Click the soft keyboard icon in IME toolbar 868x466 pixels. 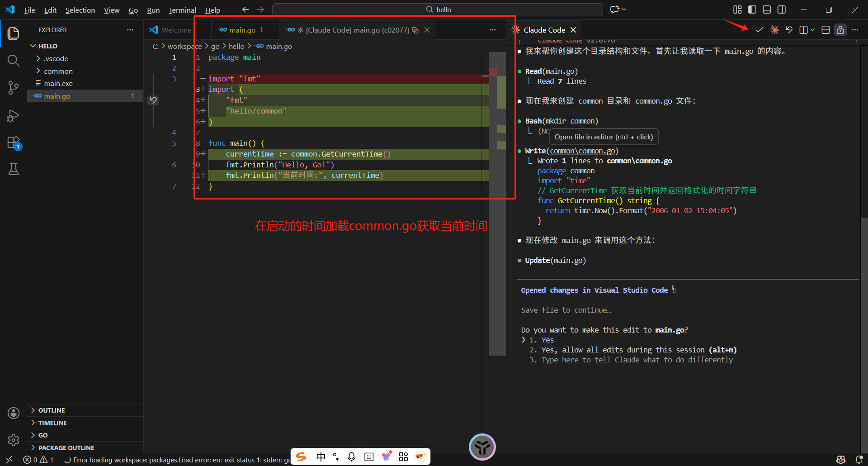(x=369, y=457)
